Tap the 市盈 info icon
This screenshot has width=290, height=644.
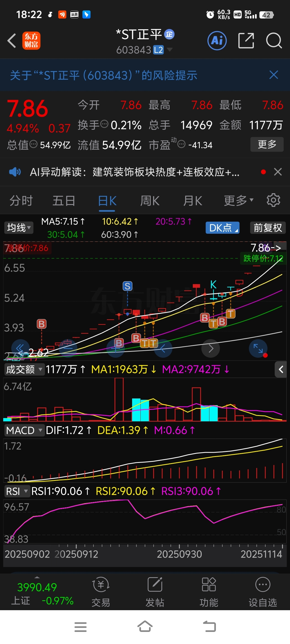182,144
